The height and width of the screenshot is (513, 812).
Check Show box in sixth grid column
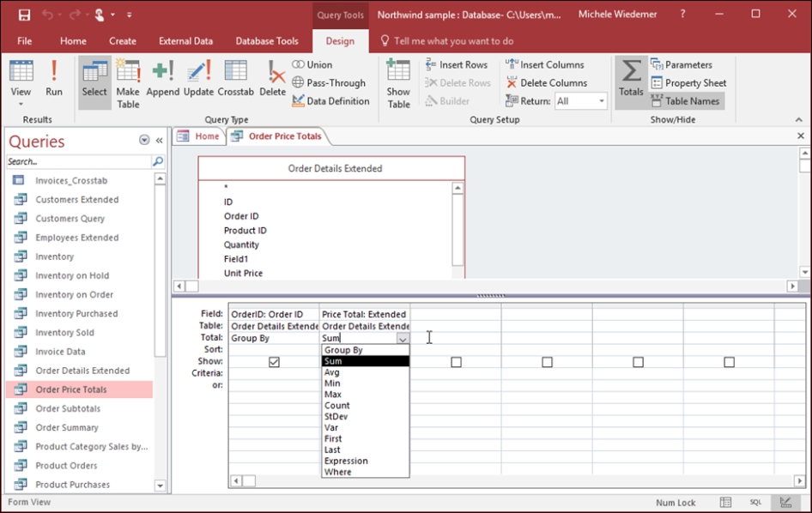coord(729,362)
